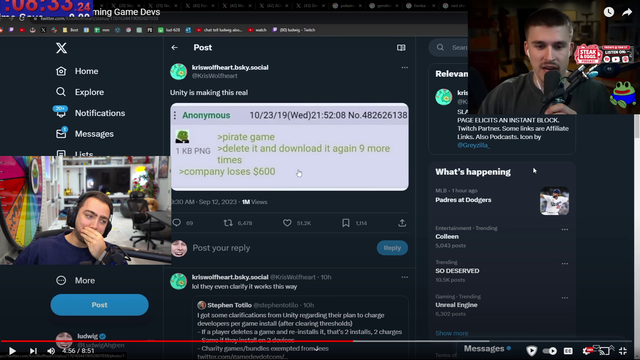The height and width of the screenshot is (360, 640).
Task: Open the 'Best' bookmark folder
Action: point(71,30)
